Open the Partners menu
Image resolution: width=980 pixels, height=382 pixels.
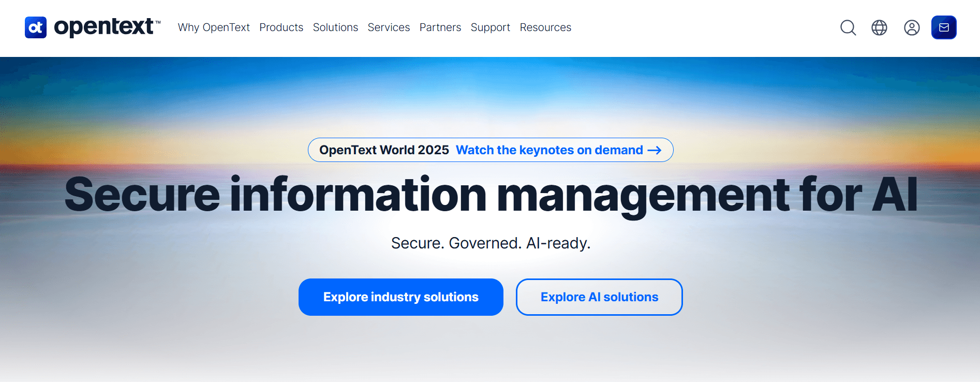click(440, 27)
